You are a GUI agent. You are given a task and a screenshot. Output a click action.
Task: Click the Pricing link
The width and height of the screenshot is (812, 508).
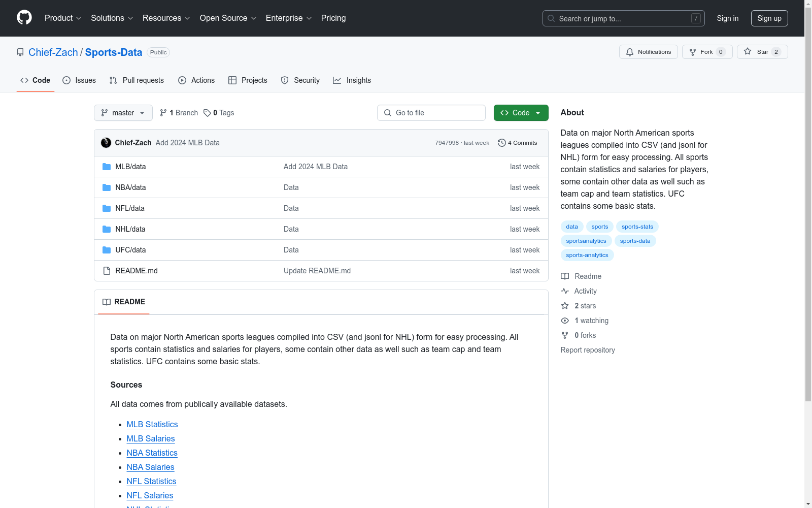pos(333,18)
